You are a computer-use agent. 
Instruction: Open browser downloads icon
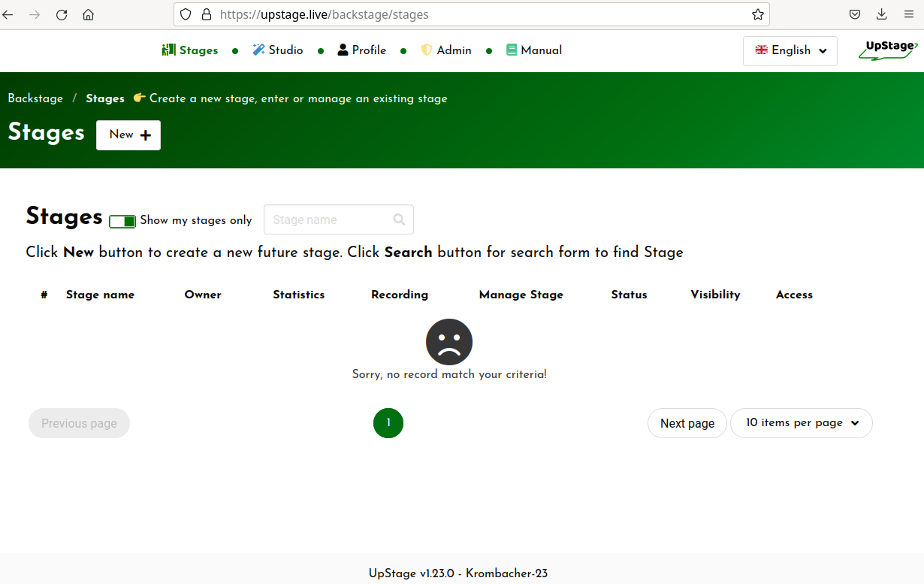[x=882, y=14]
